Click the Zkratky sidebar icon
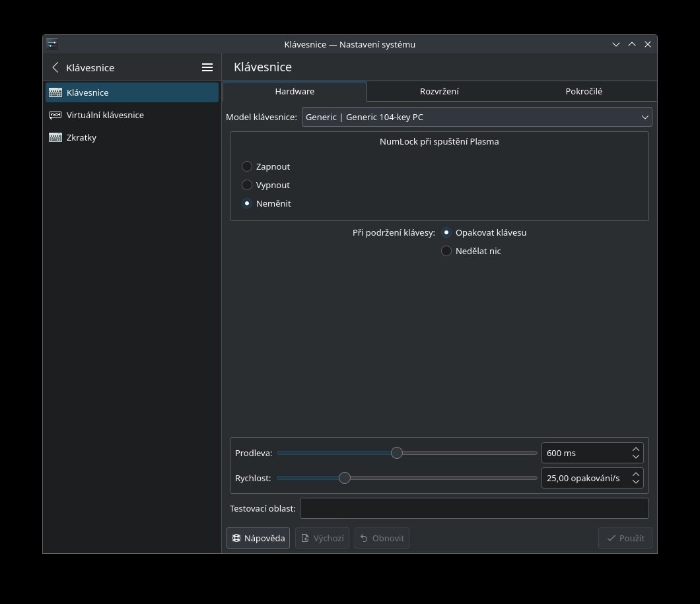 coord(55,137)
